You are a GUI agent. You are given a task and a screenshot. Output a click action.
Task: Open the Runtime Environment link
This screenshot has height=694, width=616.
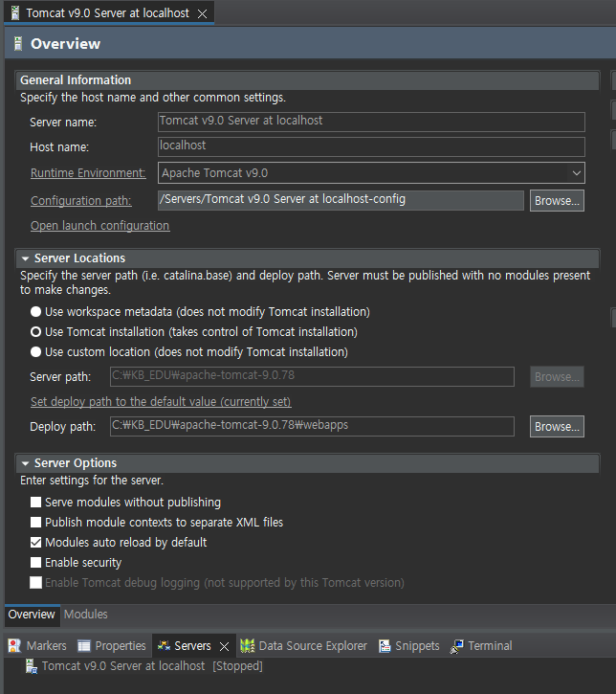(88, 172)
